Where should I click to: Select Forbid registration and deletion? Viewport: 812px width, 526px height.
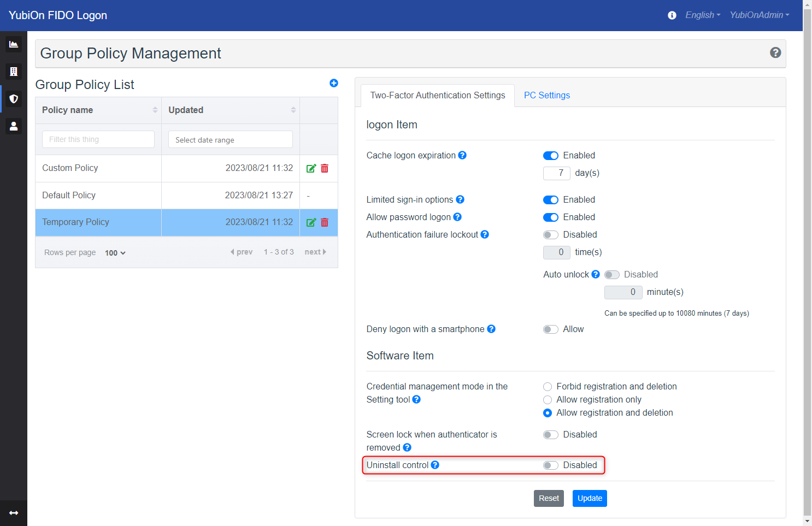click(548, 387)
